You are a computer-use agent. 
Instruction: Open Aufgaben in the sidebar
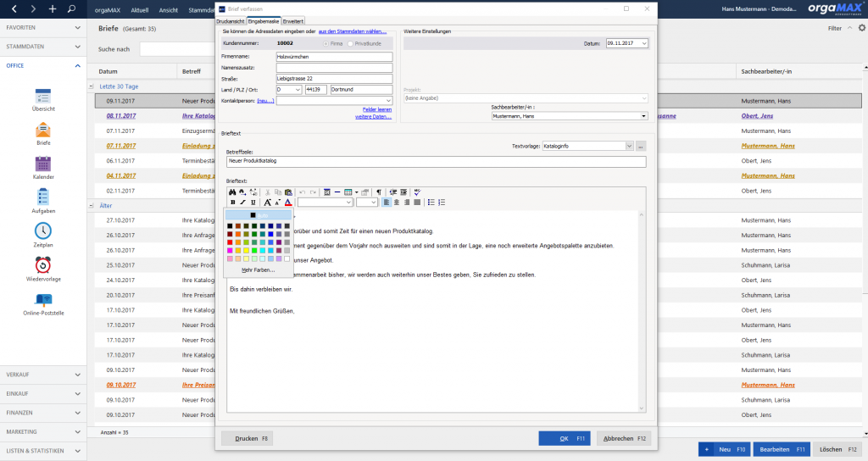click(43, 202)
